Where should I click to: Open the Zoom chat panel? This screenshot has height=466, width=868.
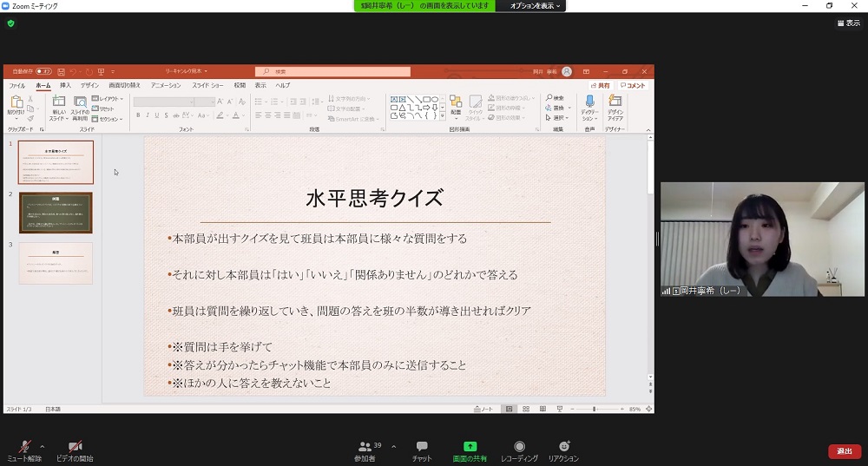422,447
